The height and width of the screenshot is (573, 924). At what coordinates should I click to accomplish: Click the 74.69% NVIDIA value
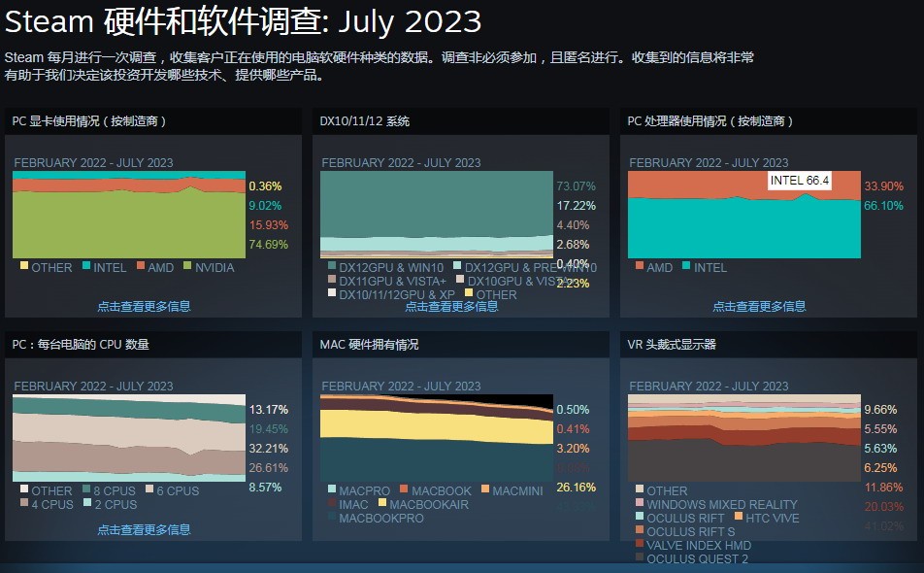coord(269,244)
